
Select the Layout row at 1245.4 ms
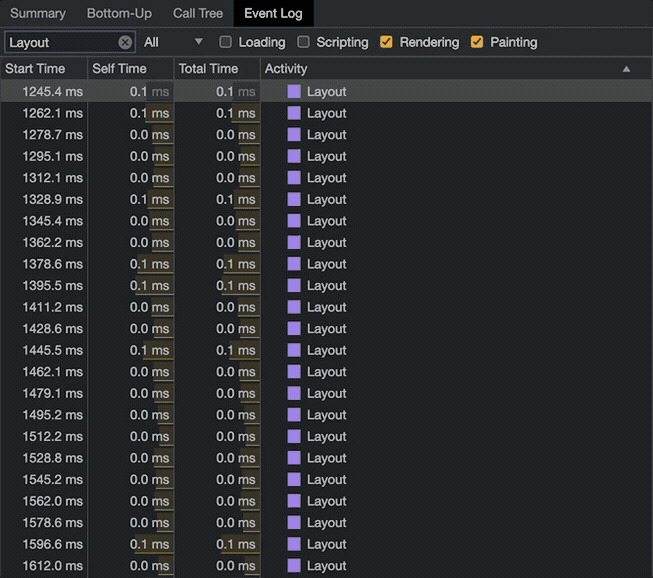tap(326, 92)
